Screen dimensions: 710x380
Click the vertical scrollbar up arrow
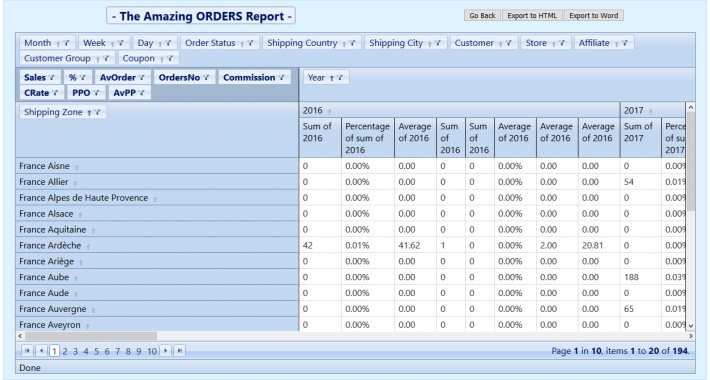(691, 107)
